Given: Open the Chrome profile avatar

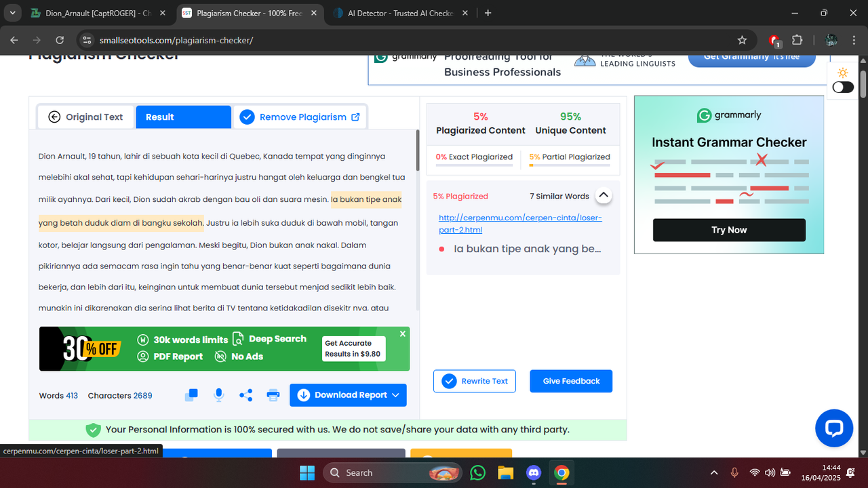Looking at the screenshot, I should (831, 40).
